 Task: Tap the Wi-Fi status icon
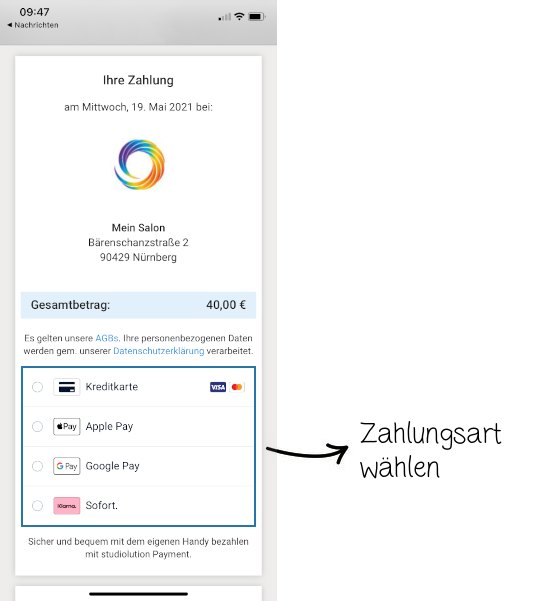coord(239,16)
